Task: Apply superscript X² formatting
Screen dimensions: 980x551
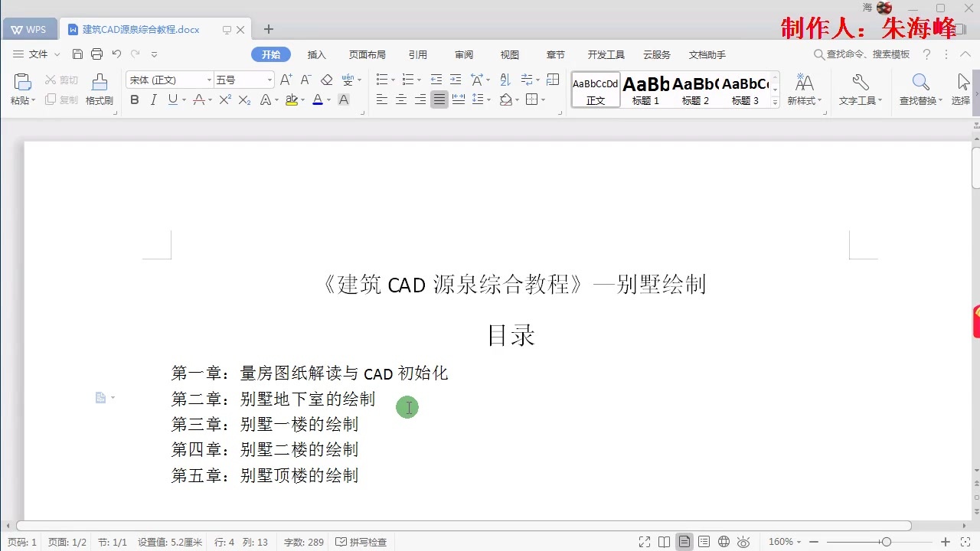Action: [225, 99]
